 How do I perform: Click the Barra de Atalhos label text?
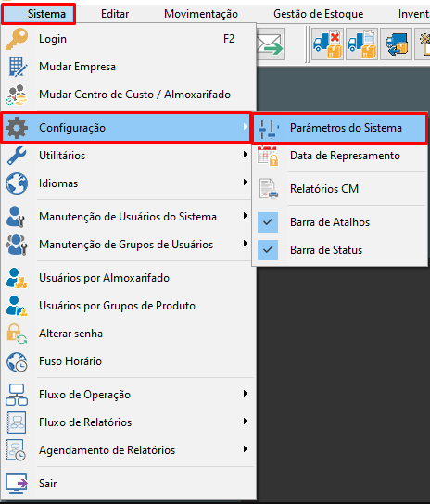(330, 222)
